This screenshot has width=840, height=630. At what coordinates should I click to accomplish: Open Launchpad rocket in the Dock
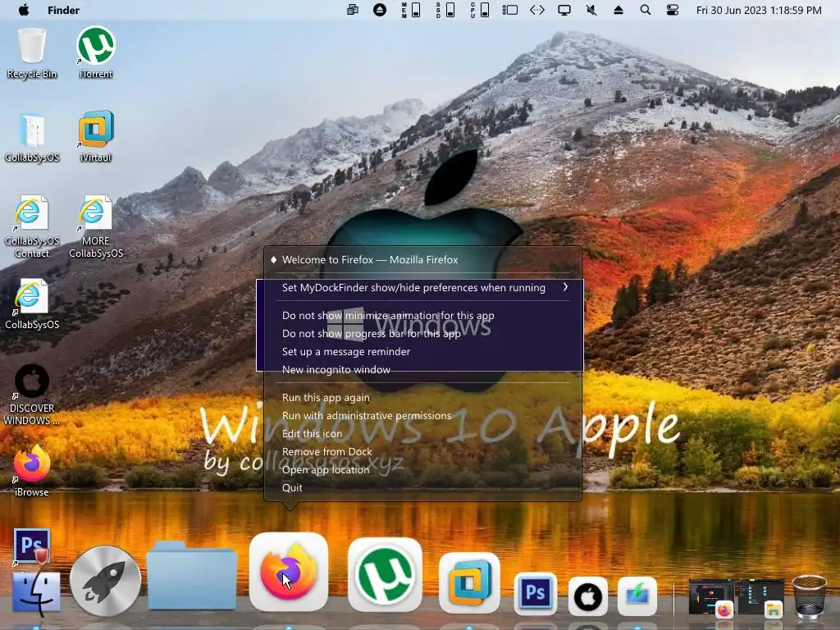coord(105,581)
